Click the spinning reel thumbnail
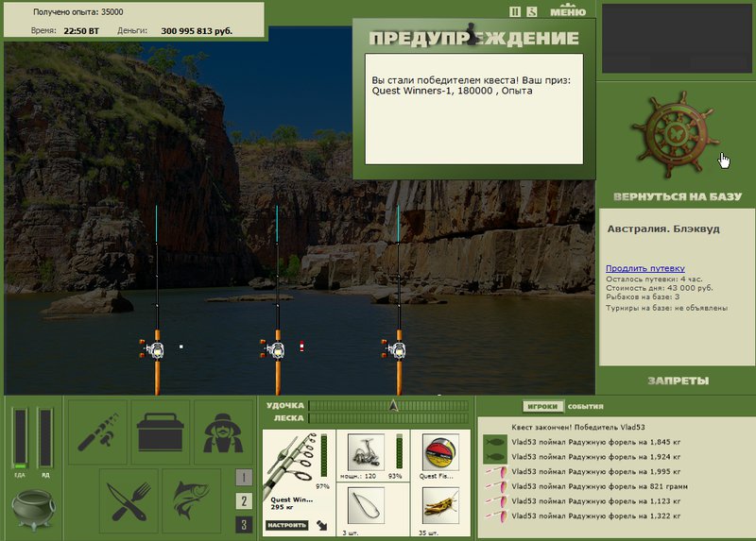This screenshot has height=541, width=756. [366, 452]
